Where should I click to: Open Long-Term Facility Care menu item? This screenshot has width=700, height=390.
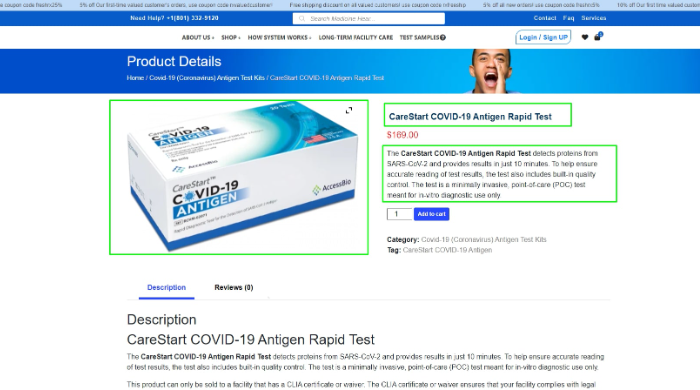point(356,37)
